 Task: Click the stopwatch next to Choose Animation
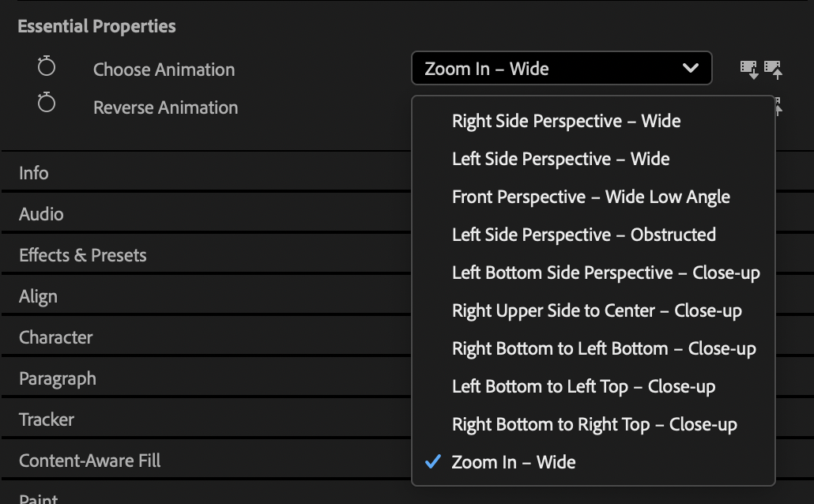[x=47, y=67]
